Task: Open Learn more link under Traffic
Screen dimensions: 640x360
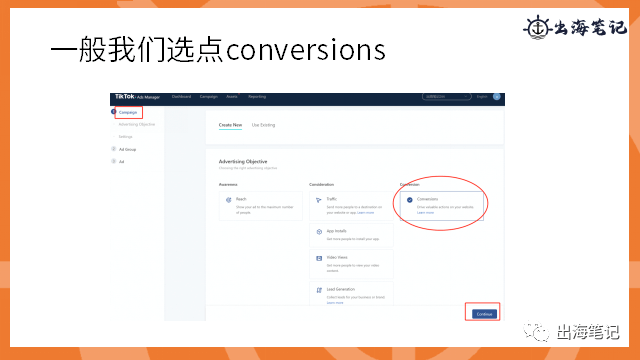Action: (366, 213)
